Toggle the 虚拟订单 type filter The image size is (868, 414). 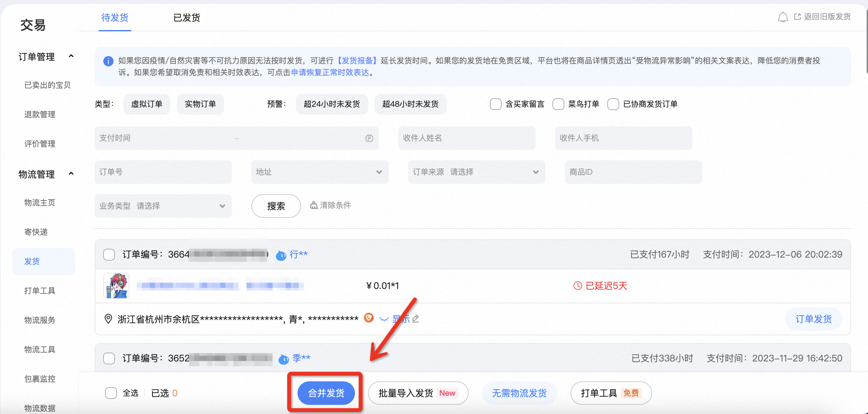point(147,104)
